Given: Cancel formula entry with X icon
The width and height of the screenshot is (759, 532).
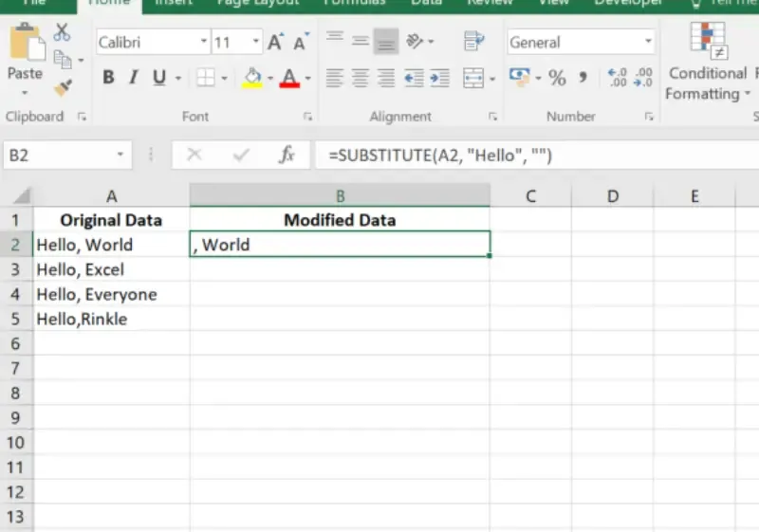Looking at the screenshot, I should [x=194, y=155].
